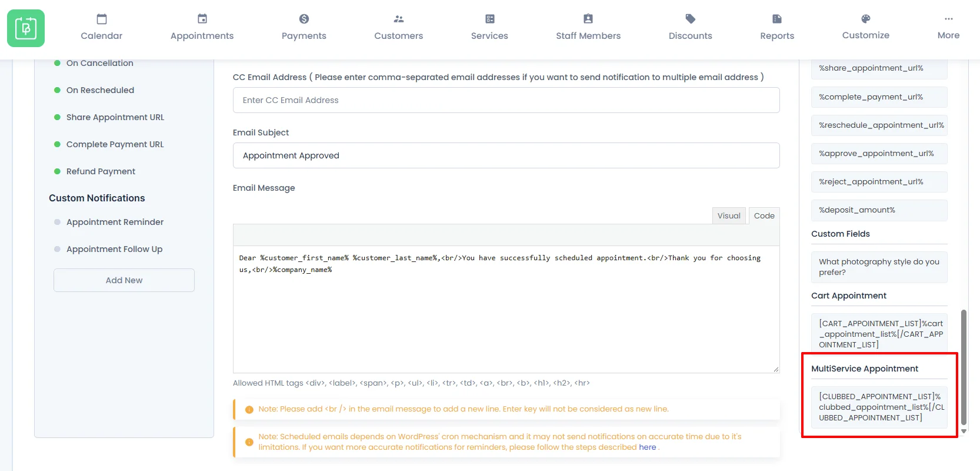Open the Calendar icon in navigation
Image resolution: width=980 pixels, height=471 pixels.
tap(102, 19)
